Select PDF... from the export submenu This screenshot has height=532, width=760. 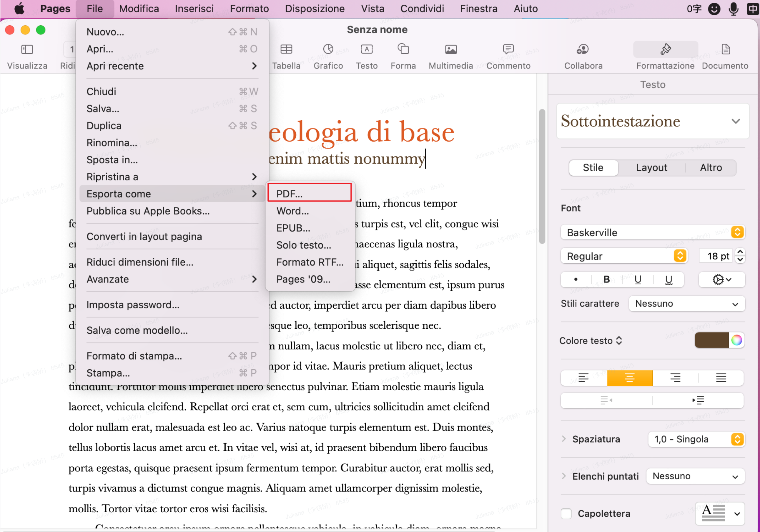point(309,193)
